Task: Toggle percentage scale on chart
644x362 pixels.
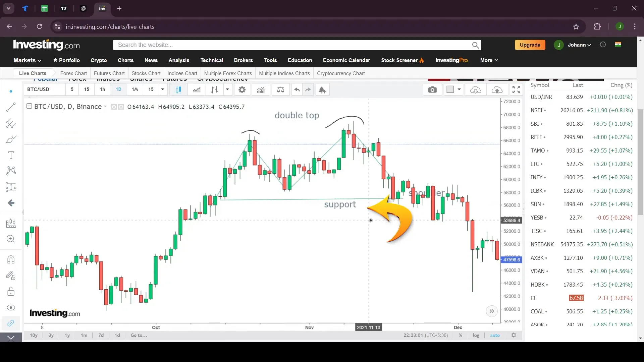Action: [460, 335]
